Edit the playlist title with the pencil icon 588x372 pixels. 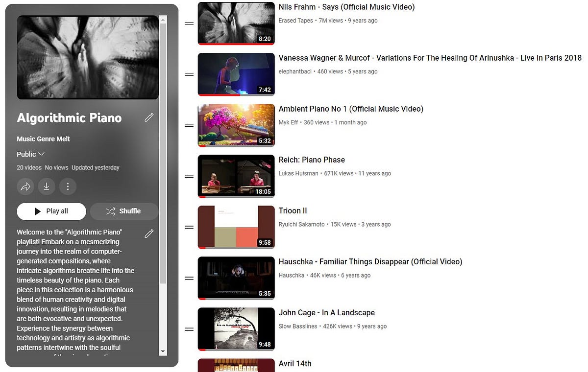pyautogui.click(x=149, y=117)
